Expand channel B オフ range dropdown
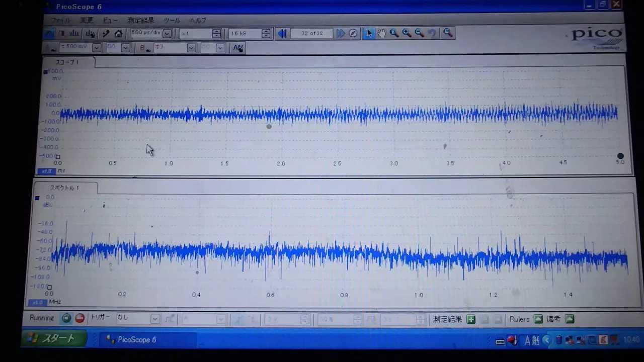The image size is (644, 362). coord(191,48)
